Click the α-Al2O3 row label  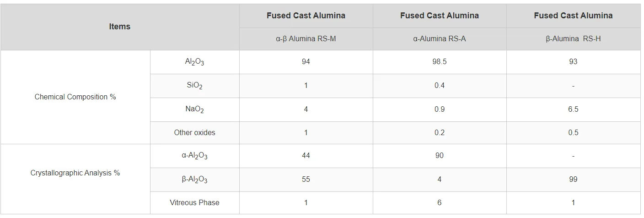[195, 156]
